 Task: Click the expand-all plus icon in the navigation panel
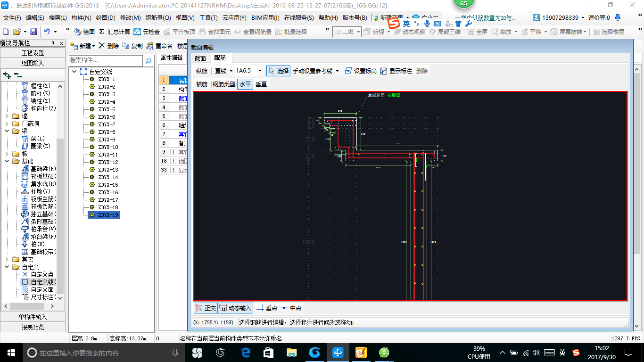pyautogui.click(x=7, y=75)
